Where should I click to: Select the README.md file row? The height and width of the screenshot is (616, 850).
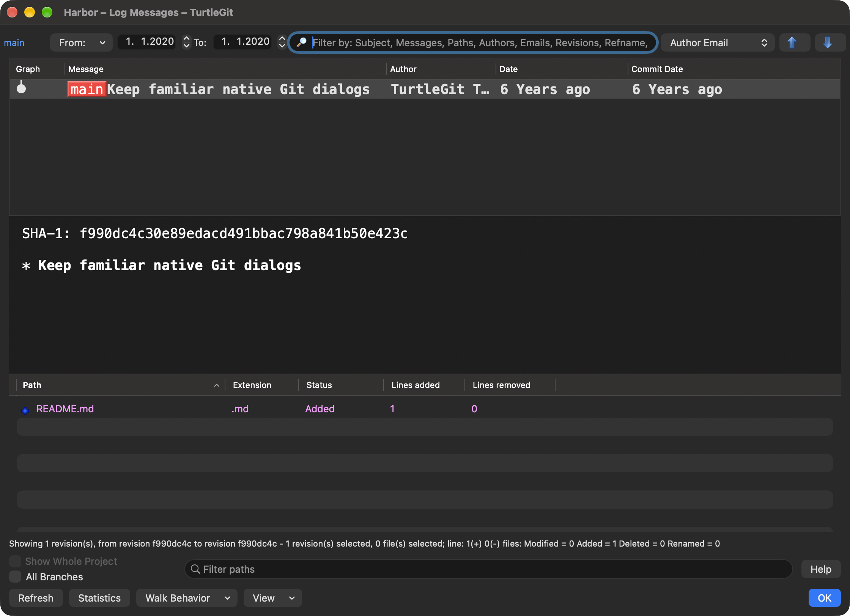click(425, 409)
